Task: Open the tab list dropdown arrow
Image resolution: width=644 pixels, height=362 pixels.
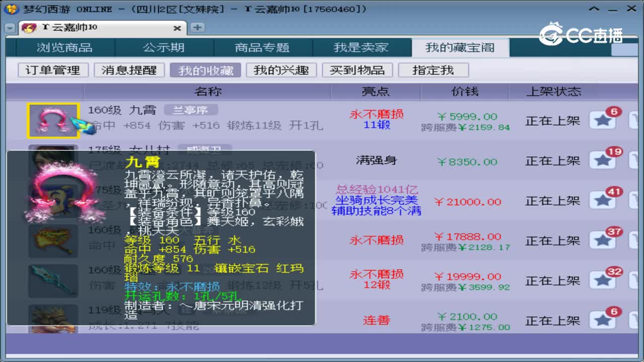Action: tap(10, 28)
